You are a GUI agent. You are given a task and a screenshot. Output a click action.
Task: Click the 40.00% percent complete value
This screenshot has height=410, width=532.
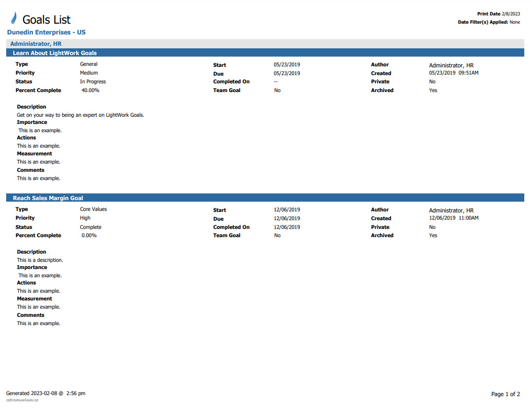click(x=90, y=91)
